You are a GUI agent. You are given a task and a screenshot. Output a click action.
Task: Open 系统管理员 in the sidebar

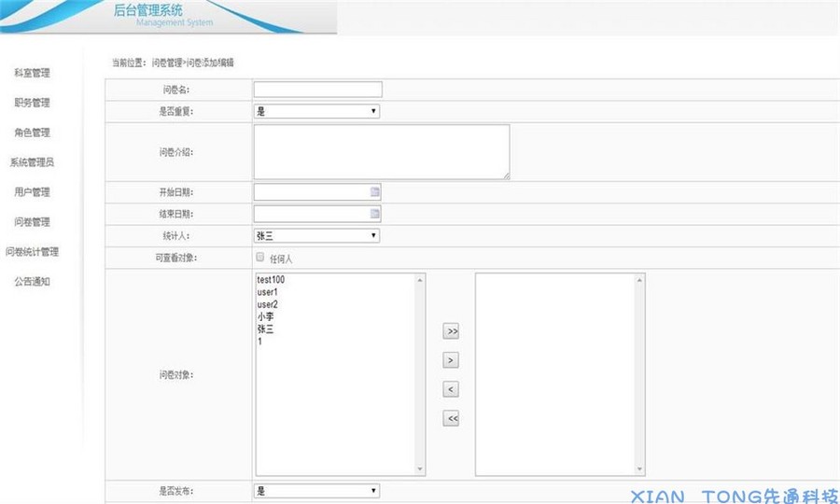tap(32, 161)
